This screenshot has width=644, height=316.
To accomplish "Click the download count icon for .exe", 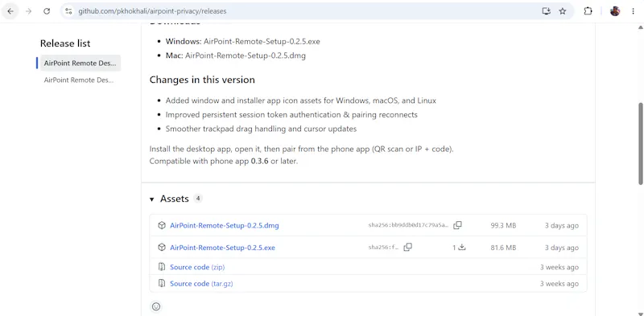I will coord(461,248).
